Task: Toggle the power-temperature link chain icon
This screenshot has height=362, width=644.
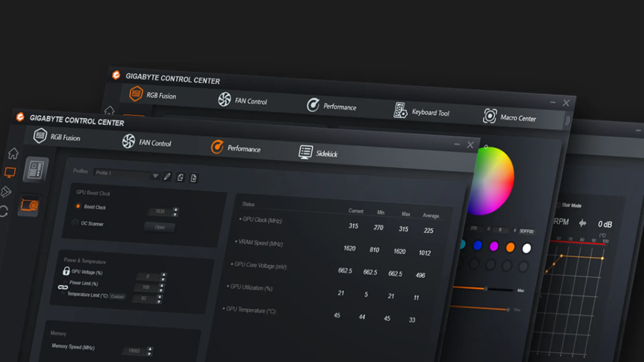Action: (x=63, y=287)
